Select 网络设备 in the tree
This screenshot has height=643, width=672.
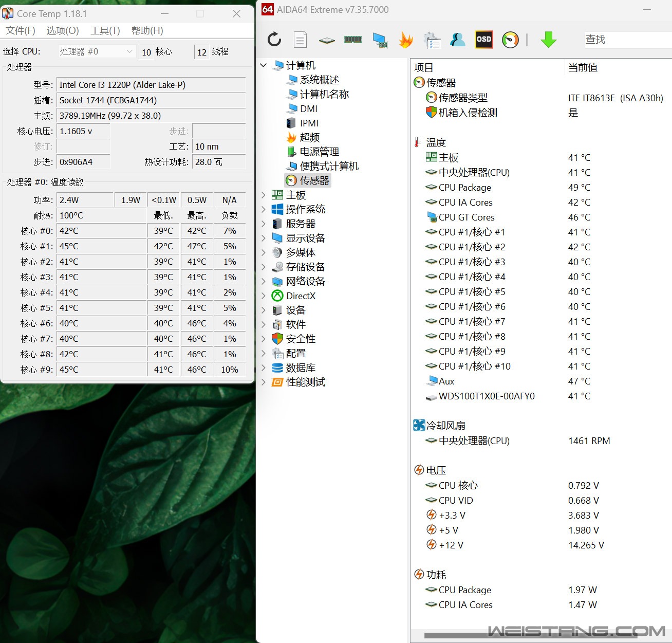coord(305,281)
